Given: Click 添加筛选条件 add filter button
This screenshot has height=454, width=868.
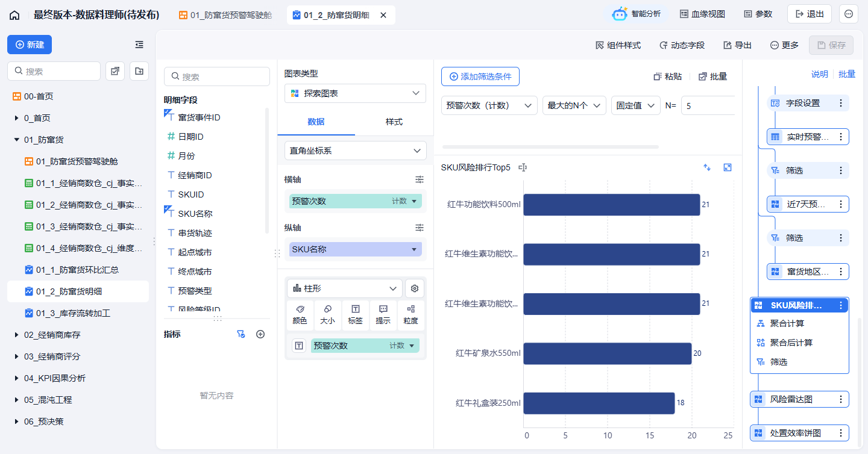Looking at the screenshot, I should click(x=480, y=76).
